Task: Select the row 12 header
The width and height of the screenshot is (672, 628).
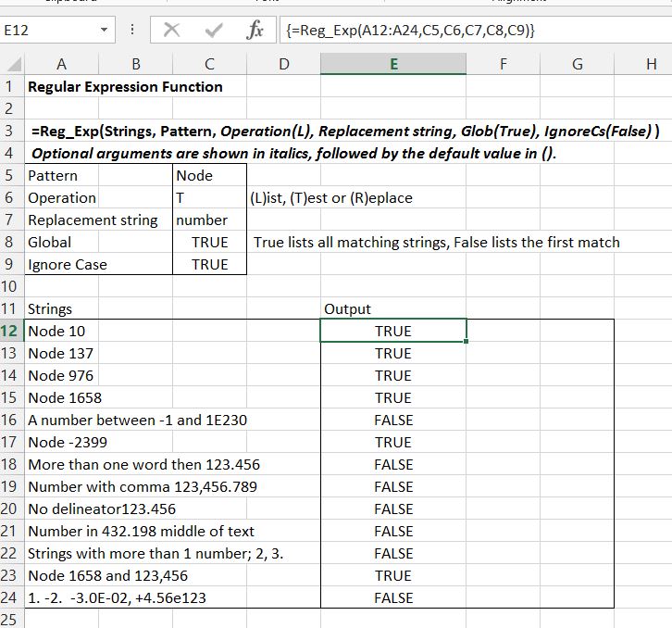Action: point(11,331)
